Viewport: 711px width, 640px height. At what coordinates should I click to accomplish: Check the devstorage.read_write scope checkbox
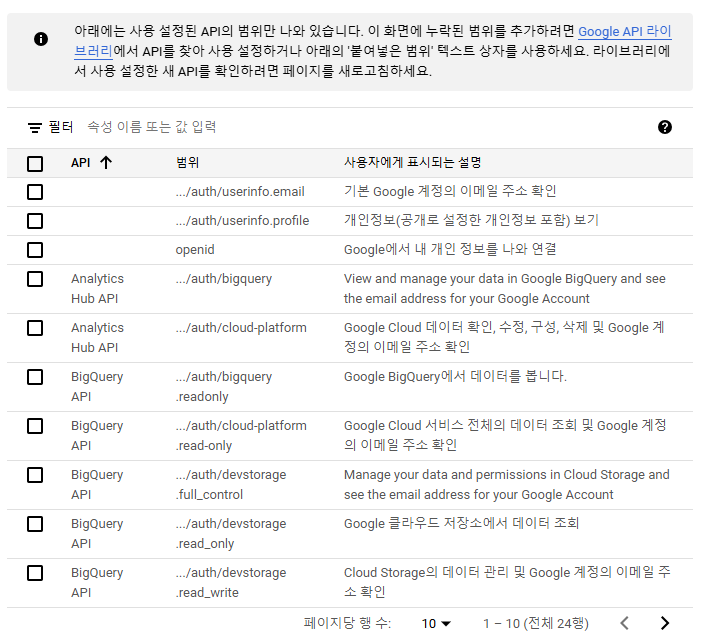[35, 573]
